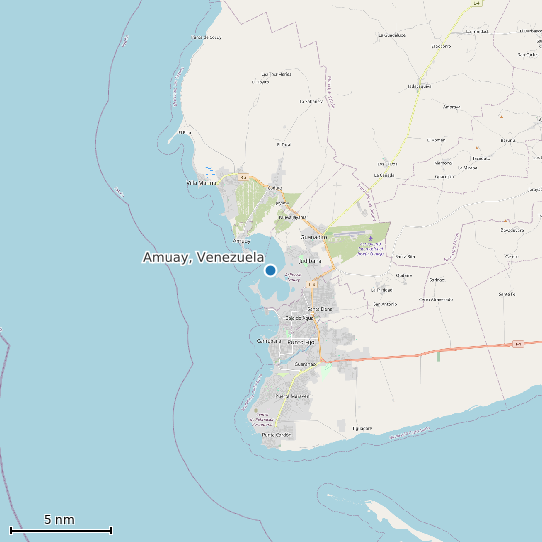Click the "Villa Marina" place label
The height and width of the screenshot is (542, 542).
click(x=202, y=183)
